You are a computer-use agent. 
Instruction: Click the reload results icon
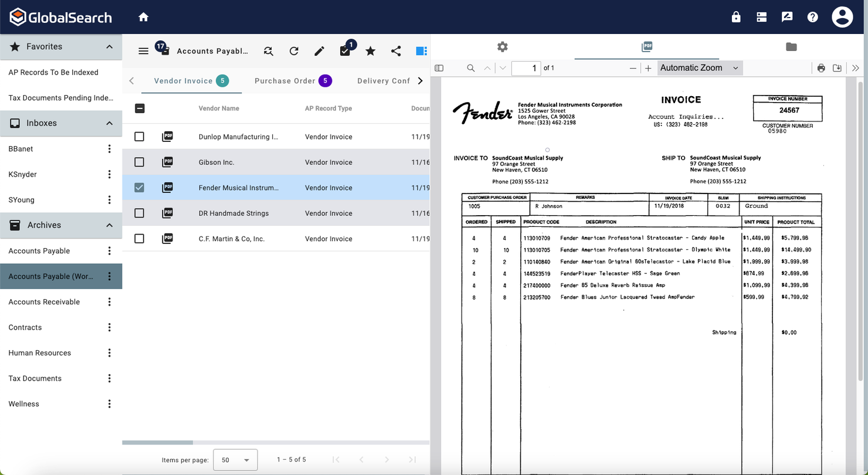[294, 51]
